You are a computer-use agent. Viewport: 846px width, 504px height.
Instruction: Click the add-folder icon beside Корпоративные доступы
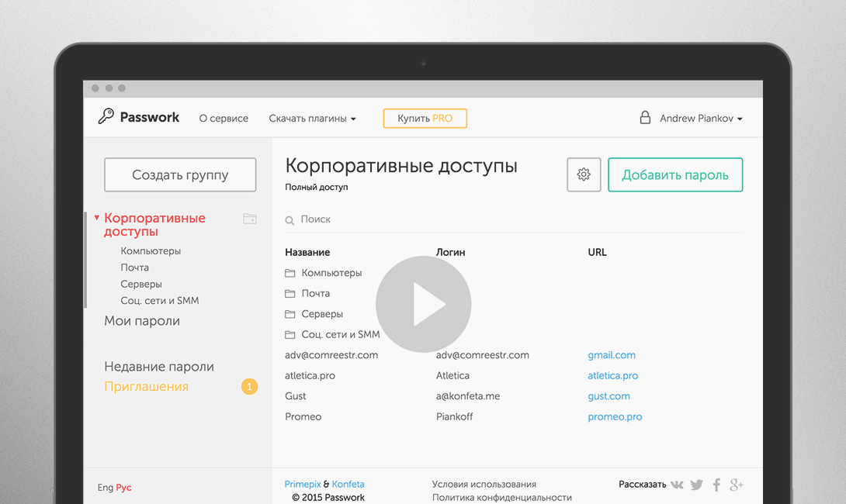click(250, 219)
